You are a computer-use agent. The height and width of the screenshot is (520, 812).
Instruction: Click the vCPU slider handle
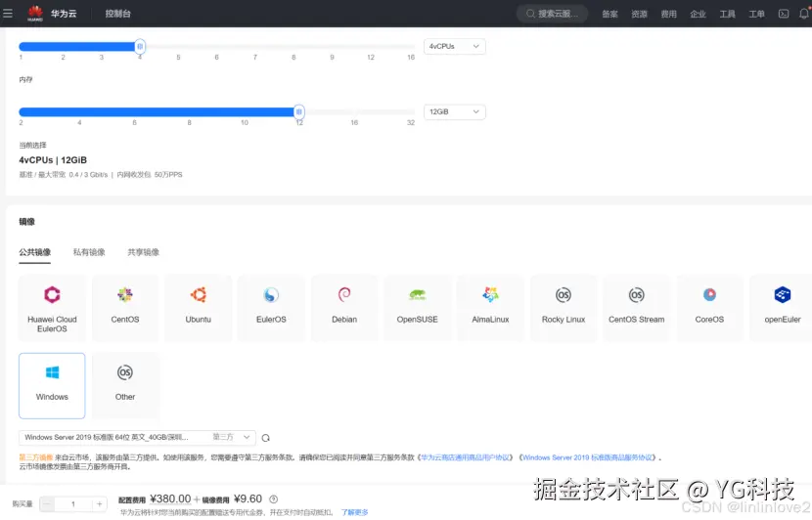(140, 47)
